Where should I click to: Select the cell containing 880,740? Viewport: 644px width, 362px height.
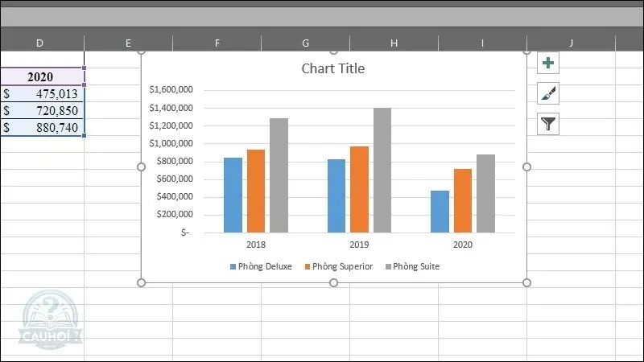[42, 127]
